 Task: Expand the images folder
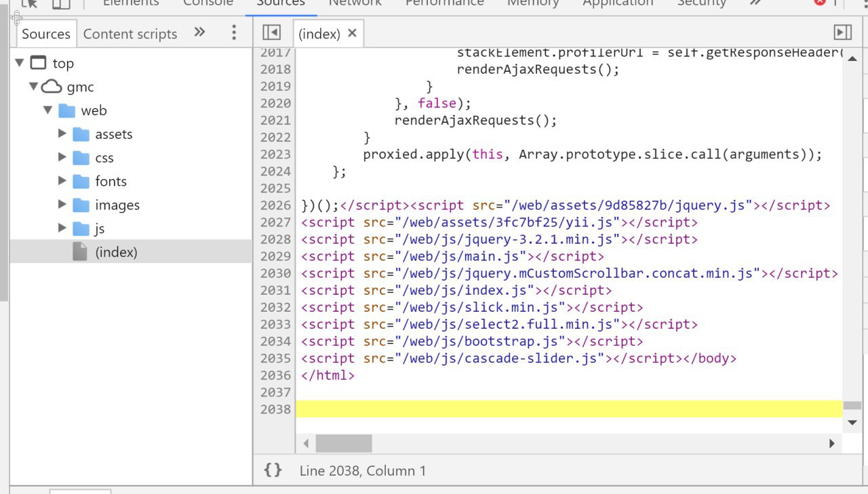click(62, 204)
